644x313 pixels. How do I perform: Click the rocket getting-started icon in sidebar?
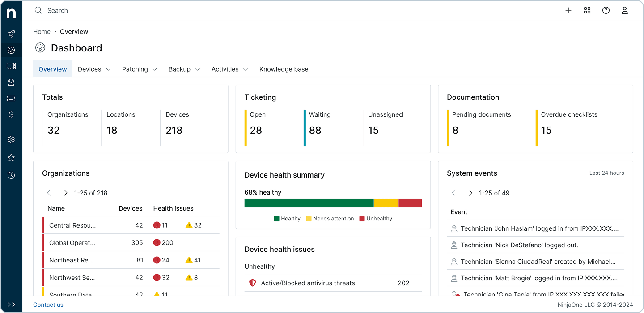coord(11,34)
